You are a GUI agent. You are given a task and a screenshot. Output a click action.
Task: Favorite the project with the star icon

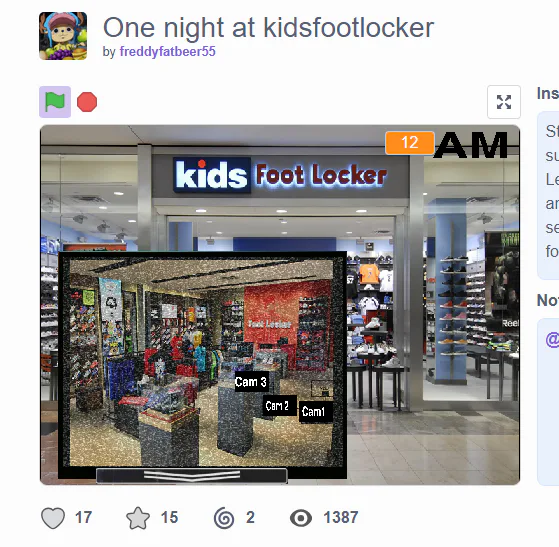point(138,518)
